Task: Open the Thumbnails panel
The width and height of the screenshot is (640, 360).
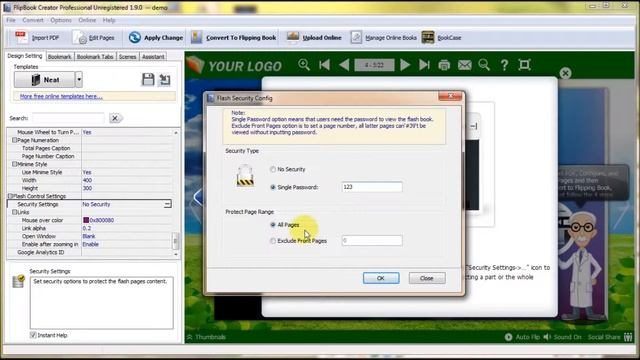Action: 207,337
